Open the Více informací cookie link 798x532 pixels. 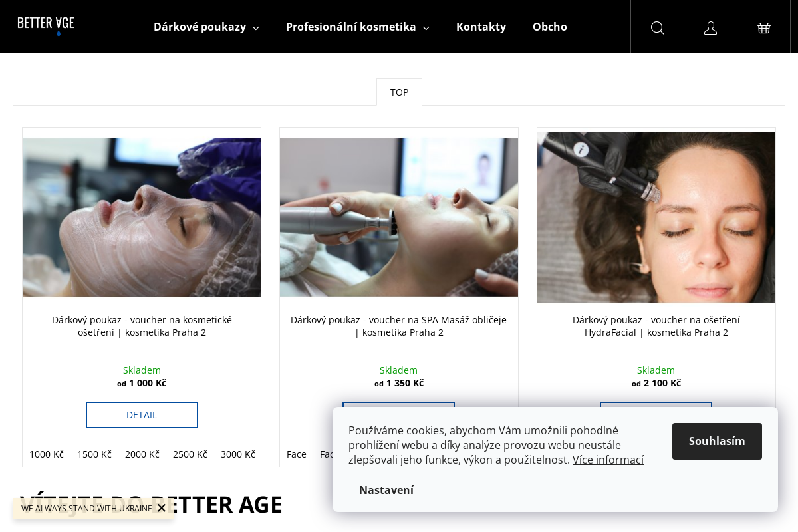click(x=608, y=460)
